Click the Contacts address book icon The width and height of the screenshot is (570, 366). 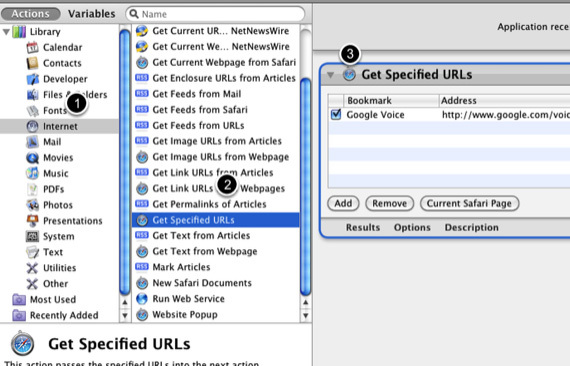coord(32,63)
